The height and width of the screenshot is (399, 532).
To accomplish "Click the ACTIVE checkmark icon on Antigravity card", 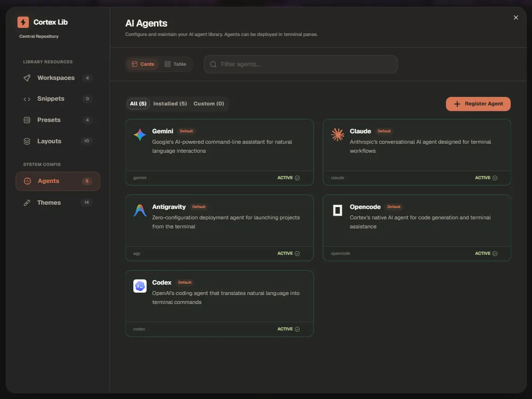I will [297, 254].
